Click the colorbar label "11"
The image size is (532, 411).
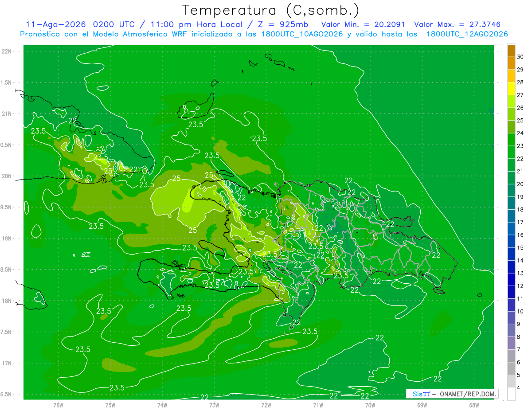pyautogui.click(x=520, y=299)
